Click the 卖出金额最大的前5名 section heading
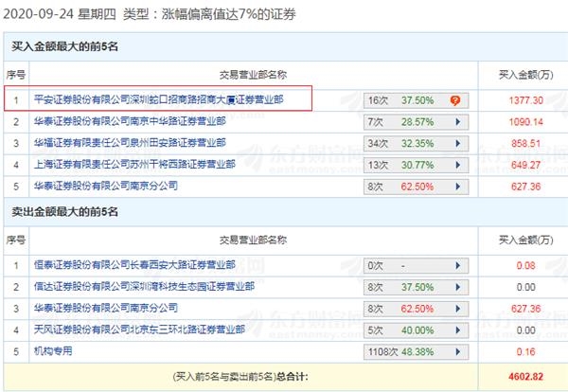Screen dimensions: 568x392 coord(64,211)
